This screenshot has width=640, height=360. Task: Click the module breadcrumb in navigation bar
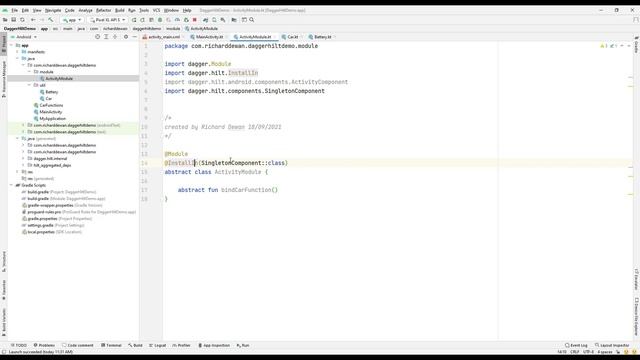(x=173, y=29)
